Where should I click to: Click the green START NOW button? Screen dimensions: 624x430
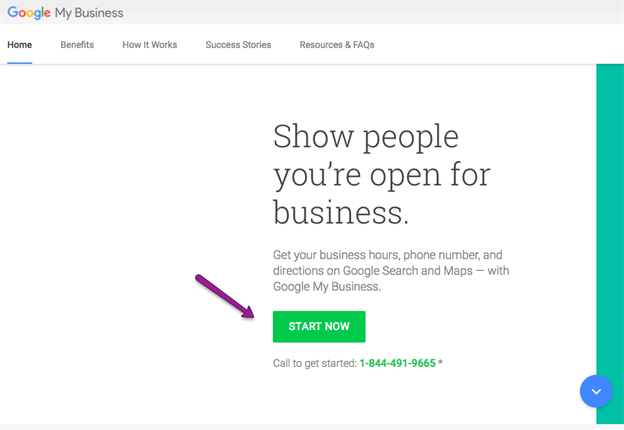[x=319, y=327]
